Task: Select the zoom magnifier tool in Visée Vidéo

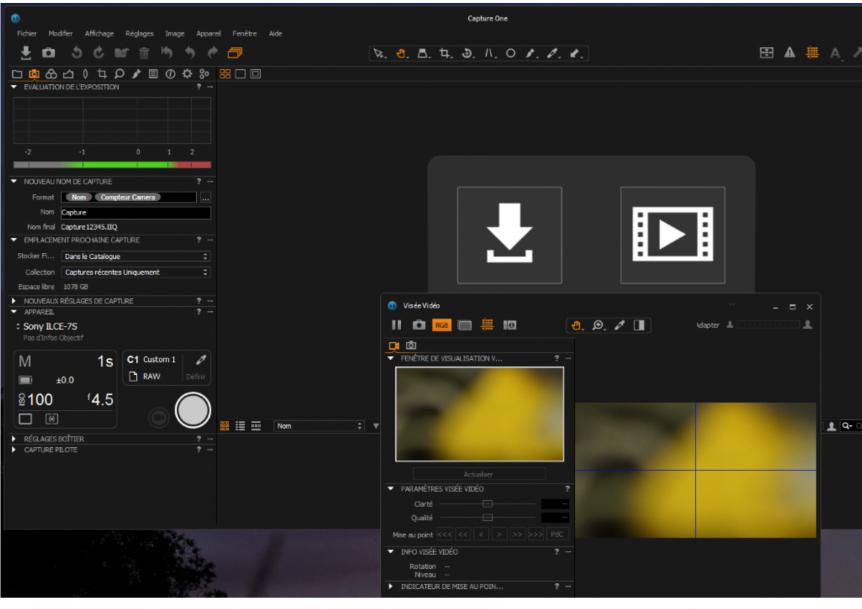Action: click(598, 326)
